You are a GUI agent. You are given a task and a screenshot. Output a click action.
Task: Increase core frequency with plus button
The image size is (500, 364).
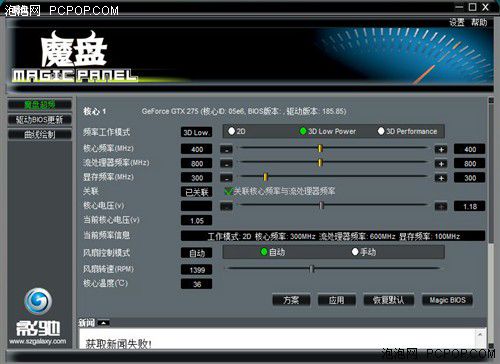(441, 149)
